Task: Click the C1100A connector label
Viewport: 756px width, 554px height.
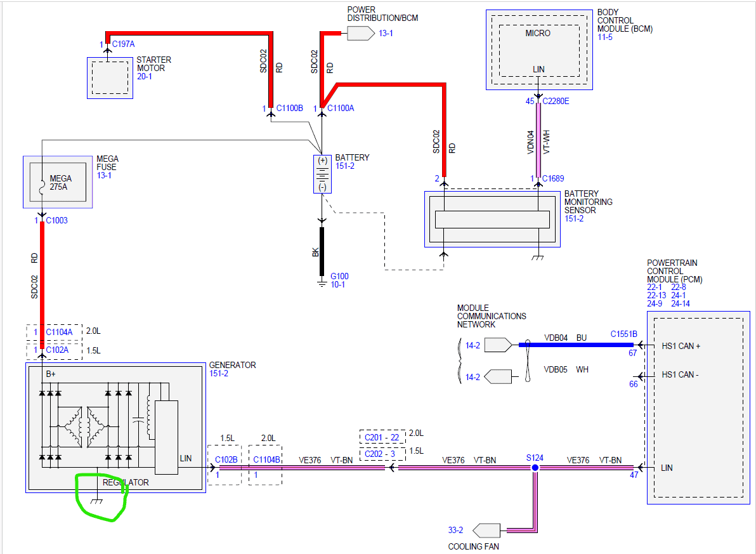Action: tap(341, 109)
